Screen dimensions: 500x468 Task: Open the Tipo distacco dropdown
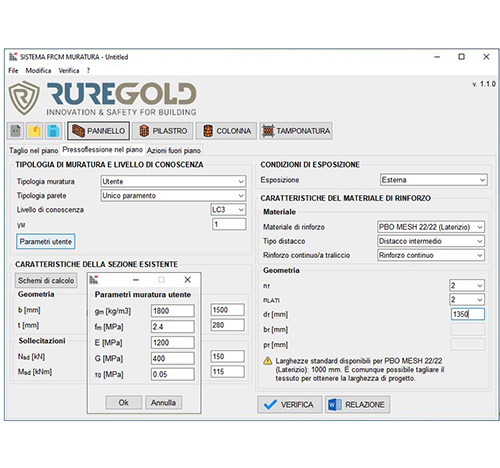[x=431, y=241]
